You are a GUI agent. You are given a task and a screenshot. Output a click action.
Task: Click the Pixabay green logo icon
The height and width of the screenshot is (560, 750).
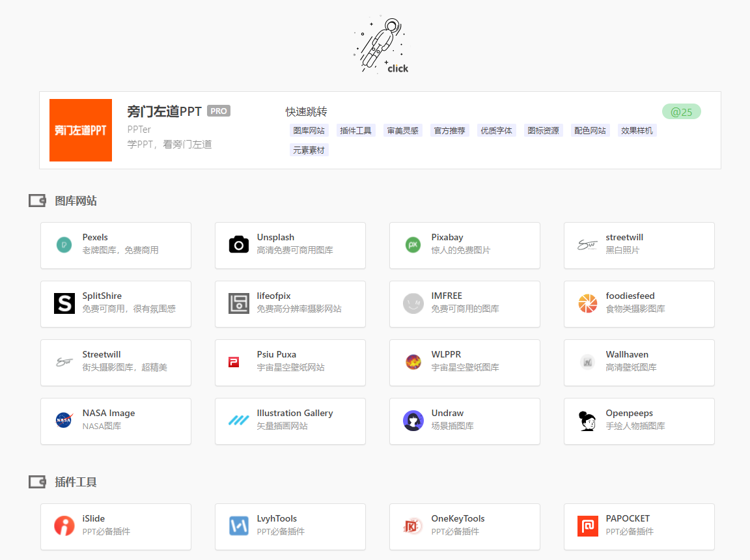[x=413, y=245]
